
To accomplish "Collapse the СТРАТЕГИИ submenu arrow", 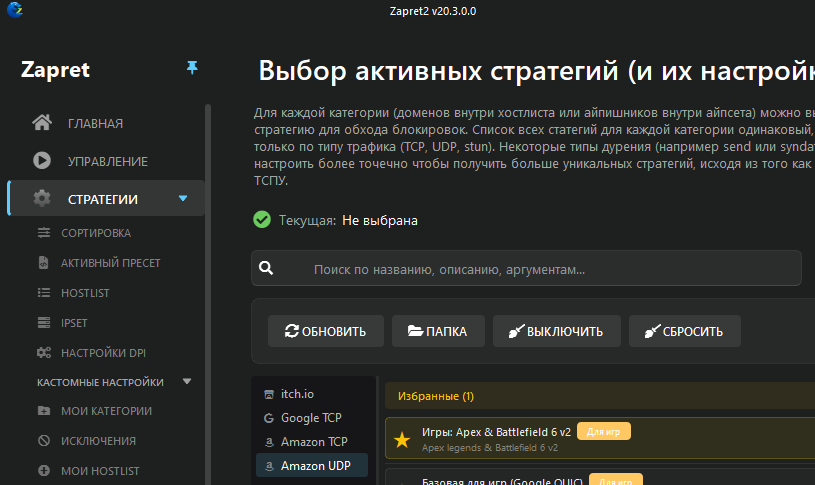I will click(x=183, y=198).
